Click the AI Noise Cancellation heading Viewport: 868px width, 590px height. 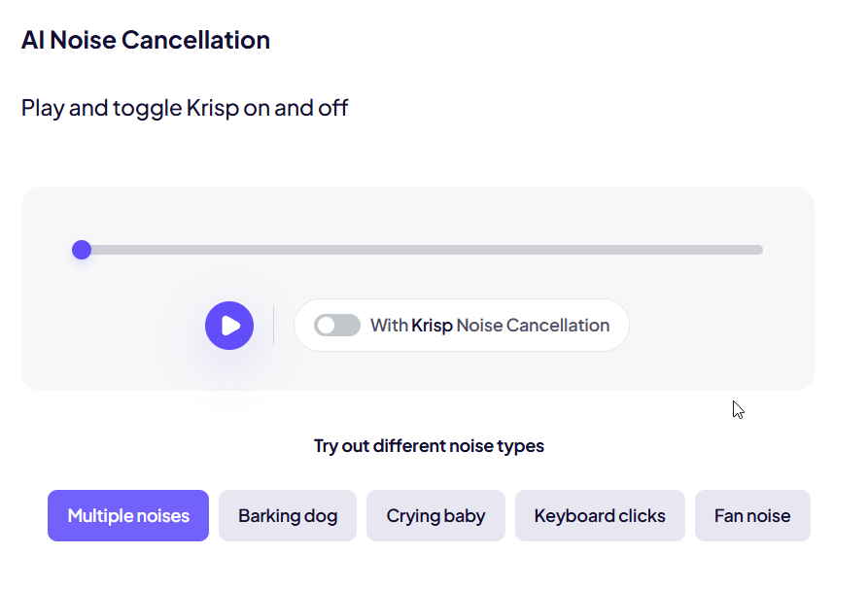point(146,41)
